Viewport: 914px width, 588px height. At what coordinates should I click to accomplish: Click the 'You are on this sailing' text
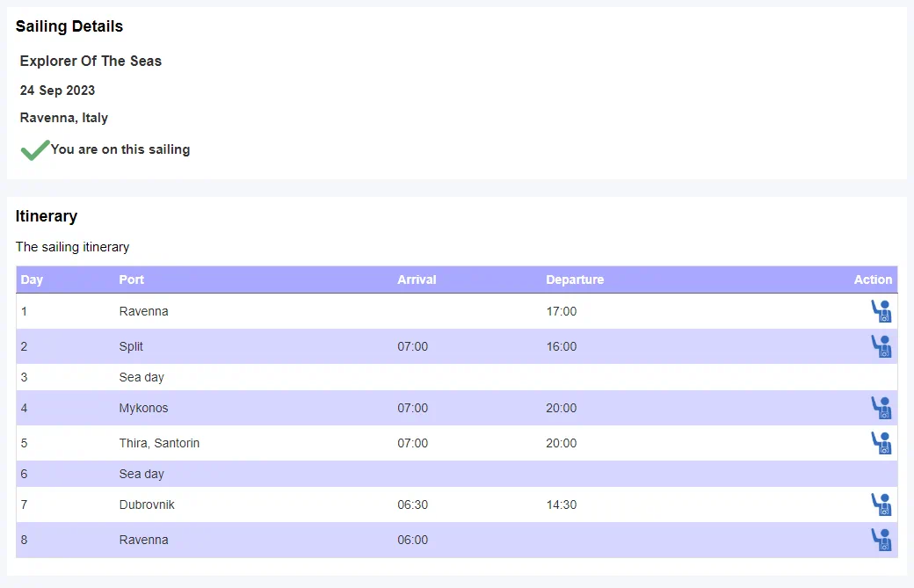point(120,149)
